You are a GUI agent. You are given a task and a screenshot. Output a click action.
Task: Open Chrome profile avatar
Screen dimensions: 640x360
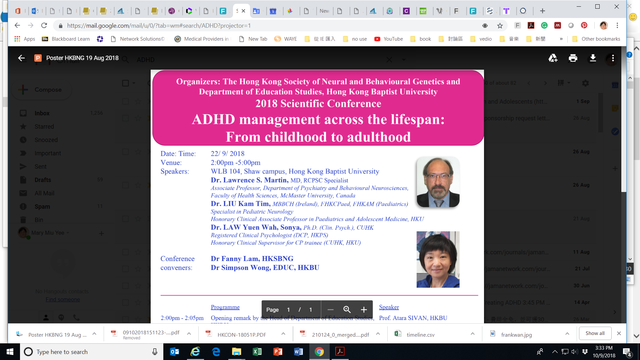coord(603,25)
